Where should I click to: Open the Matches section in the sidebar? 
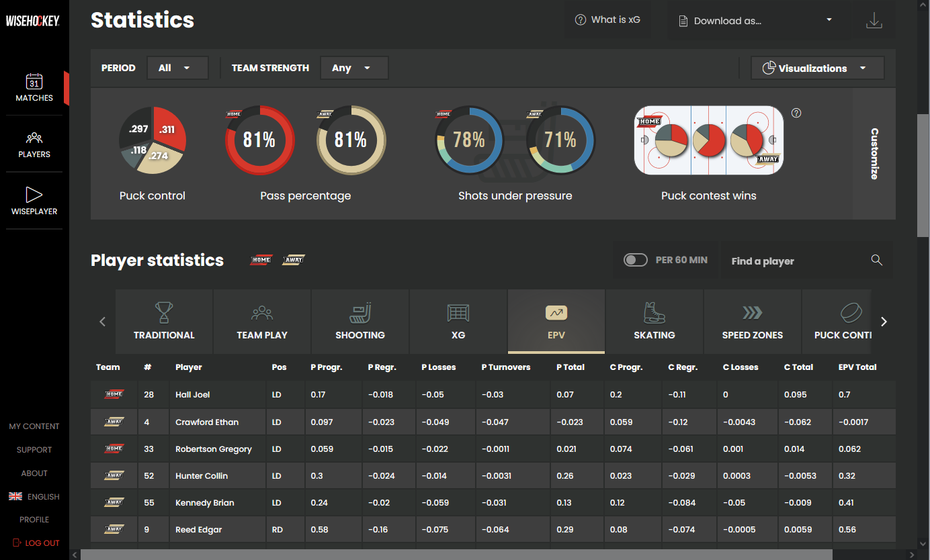tap(34, 88)
